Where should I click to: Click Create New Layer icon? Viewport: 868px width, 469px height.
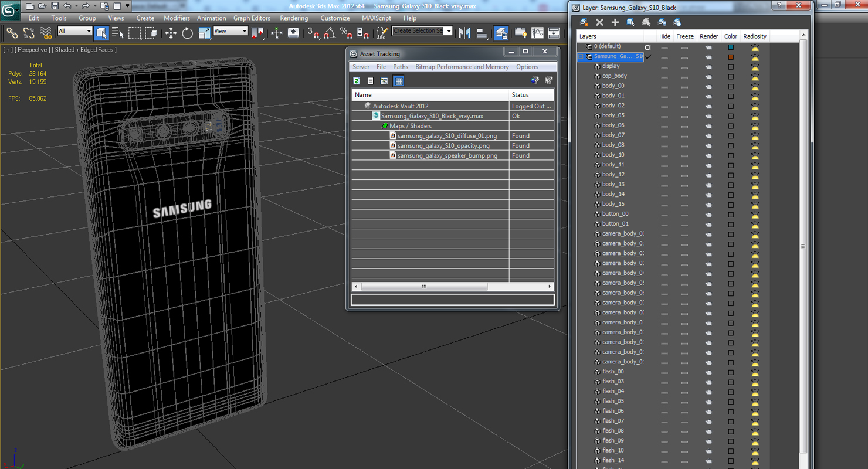coord(584,22)
